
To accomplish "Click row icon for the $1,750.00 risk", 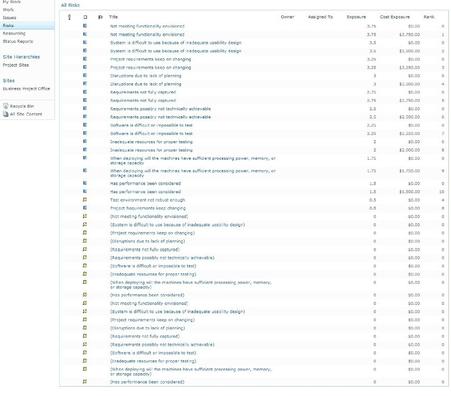I will coord(85,170).
